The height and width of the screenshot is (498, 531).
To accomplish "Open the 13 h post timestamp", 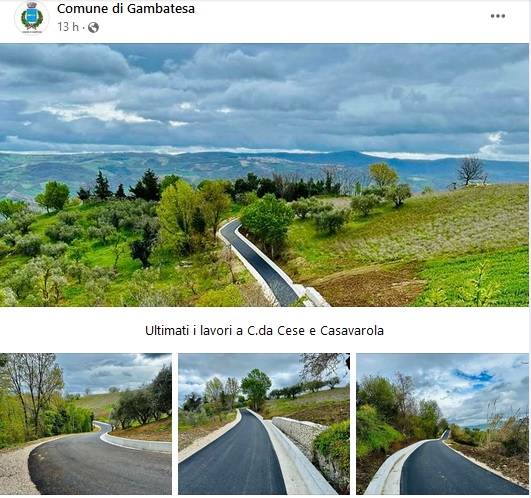I will tap(68, 27).
